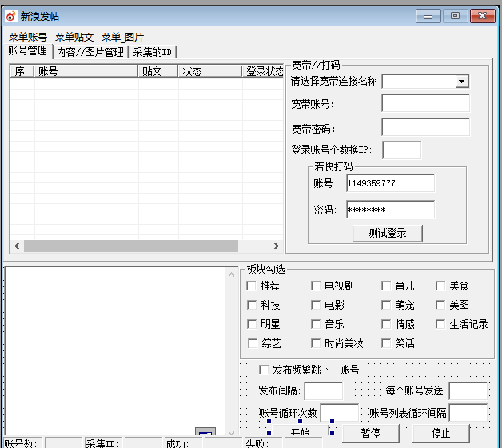The height and width of the screenshot is (448, 502).
Task: Tick the 推荐 checkbox
Action: click(x=252, y=286)
